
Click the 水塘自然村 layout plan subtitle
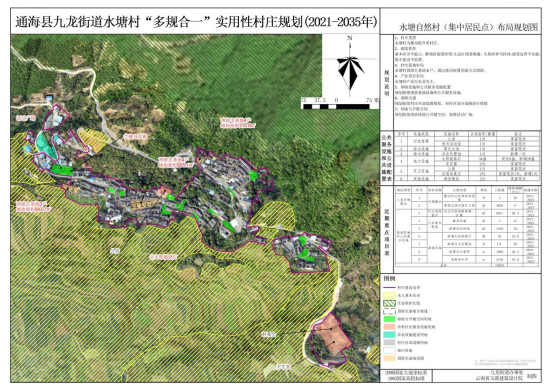coord(469,27)
